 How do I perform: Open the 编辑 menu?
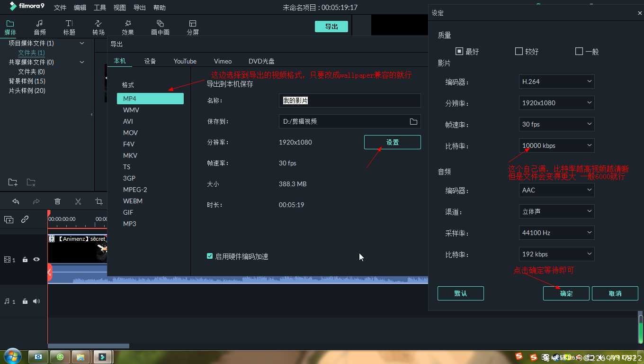pyautogui.click(x=80, y=8)
